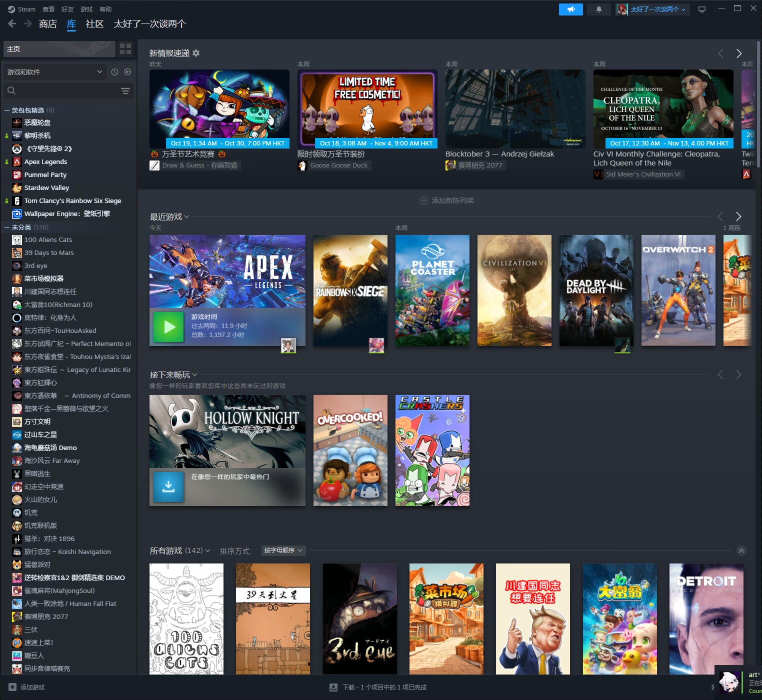The width and height of the screenshot is (762, 700).
Task: Open the friends chat avatar
Action: [x=729, y=682]
